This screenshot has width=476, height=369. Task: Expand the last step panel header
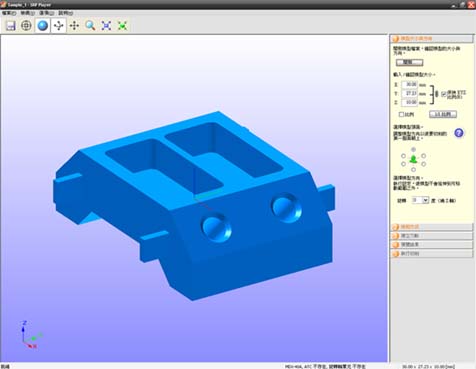pos(431,254)
